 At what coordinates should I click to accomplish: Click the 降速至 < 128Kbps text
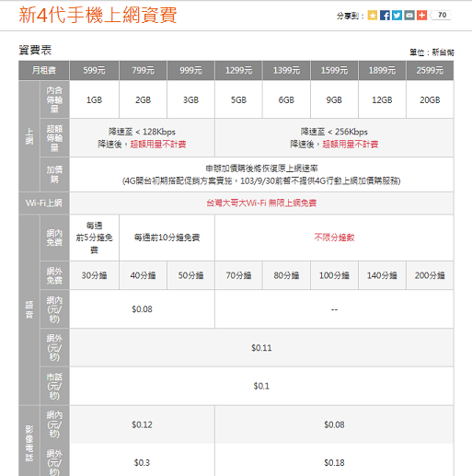tap(142, 132)
